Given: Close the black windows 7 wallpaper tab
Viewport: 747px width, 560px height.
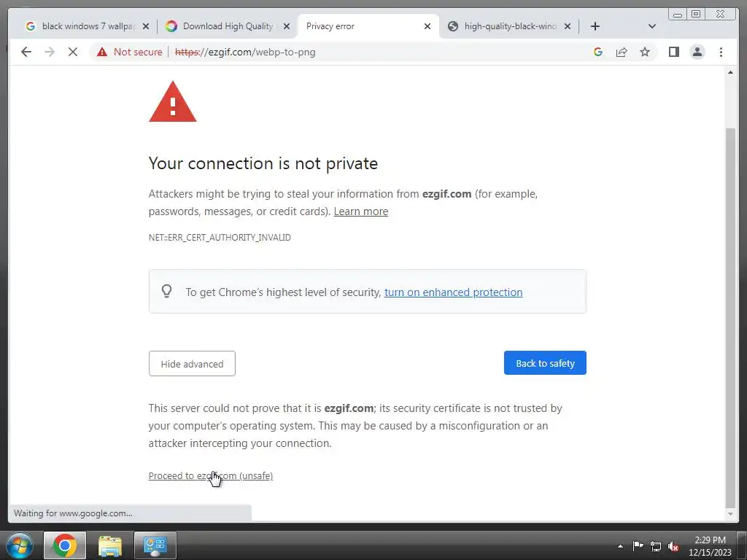Looking at the screenshot, I should coord(146,26).
